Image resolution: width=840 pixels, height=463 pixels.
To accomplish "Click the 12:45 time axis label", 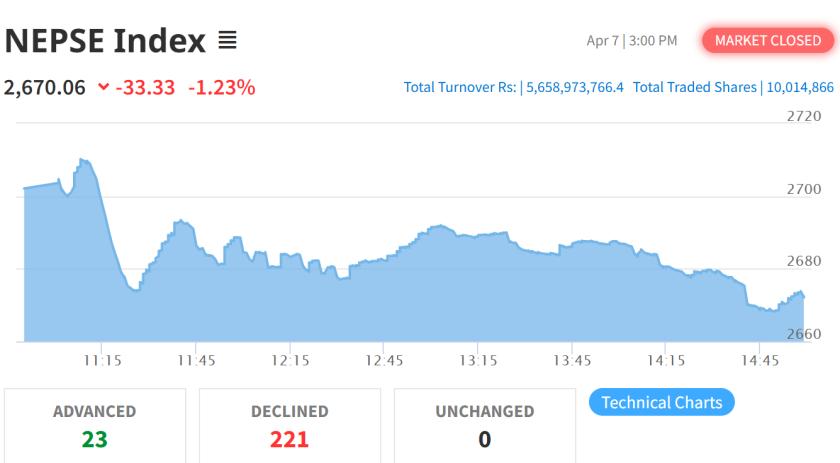I will [384, 360].
